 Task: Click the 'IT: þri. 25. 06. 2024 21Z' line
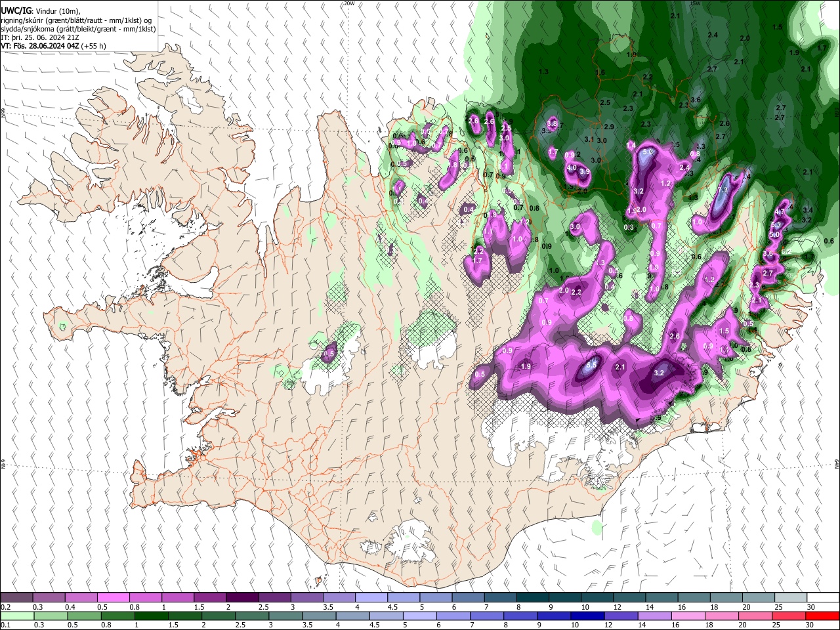(40, 37)
